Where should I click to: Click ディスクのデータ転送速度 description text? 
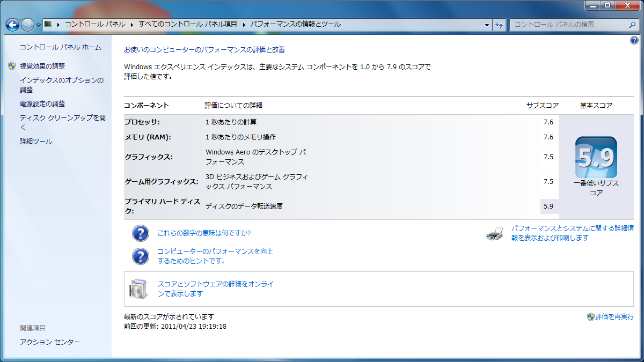[x=244, y=206]
